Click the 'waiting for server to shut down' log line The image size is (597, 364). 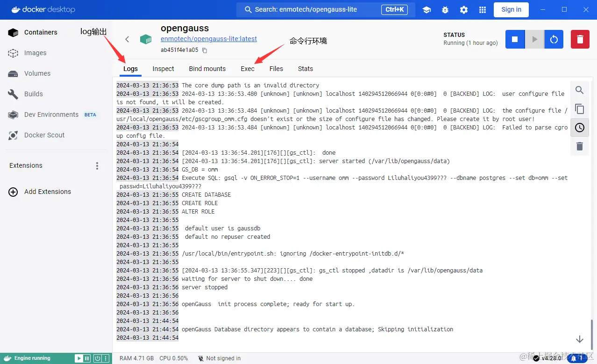pos(247,279)
